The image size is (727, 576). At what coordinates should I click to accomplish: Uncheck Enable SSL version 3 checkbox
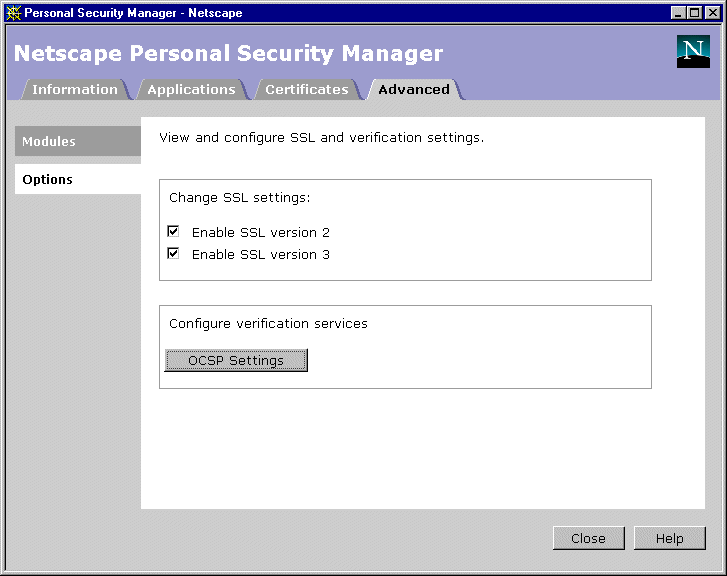[x=173, y=254]
